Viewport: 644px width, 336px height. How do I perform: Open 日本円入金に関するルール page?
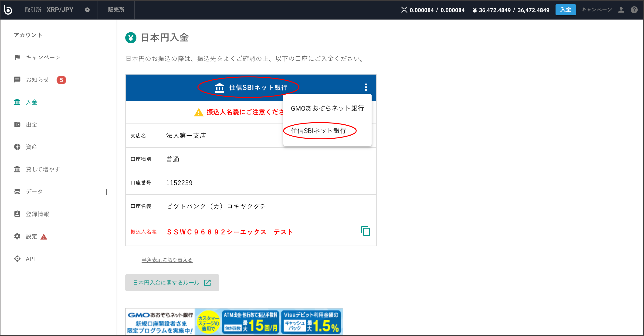click(172, 282)
